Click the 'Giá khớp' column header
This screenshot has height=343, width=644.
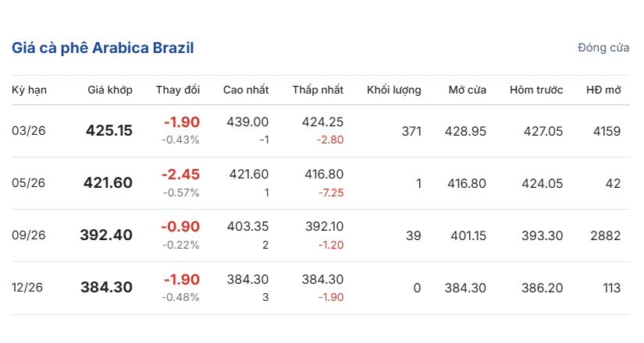coord(110,90)
